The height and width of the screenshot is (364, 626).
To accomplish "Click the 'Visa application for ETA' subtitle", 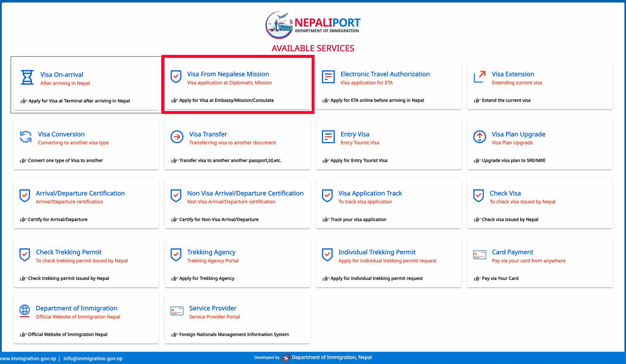I will coord(367,83).
